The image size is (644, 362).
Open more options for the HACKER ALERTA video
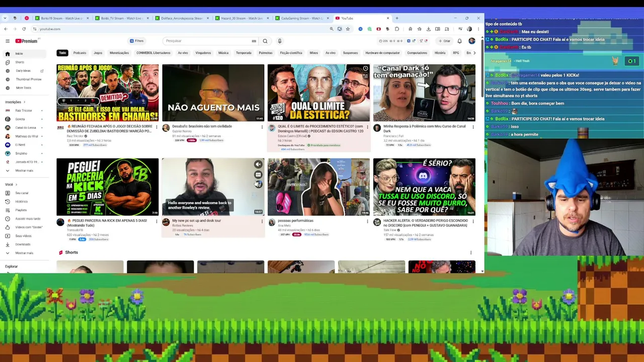[473, 221]
